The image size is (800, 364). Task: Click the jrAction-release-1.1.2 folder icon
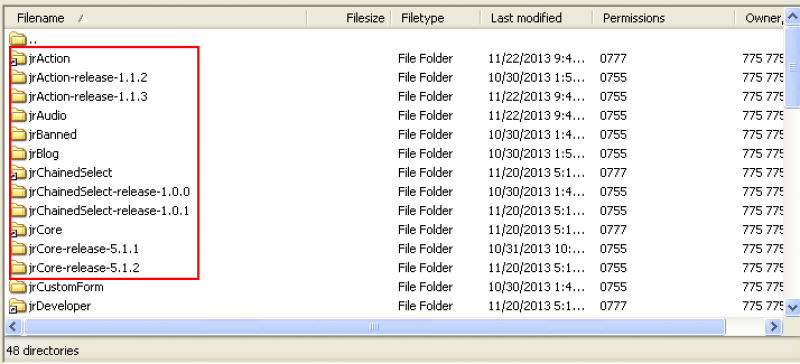point(18,78)
